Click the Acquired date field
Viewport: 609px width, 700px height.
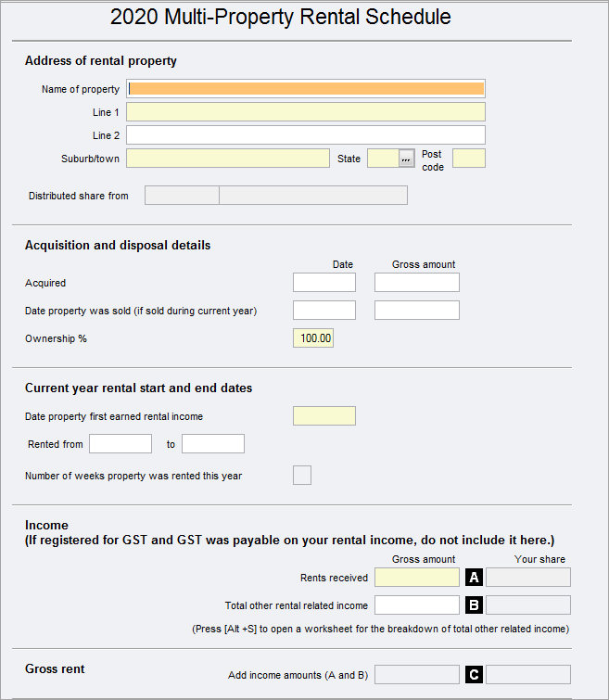(324, 283)
